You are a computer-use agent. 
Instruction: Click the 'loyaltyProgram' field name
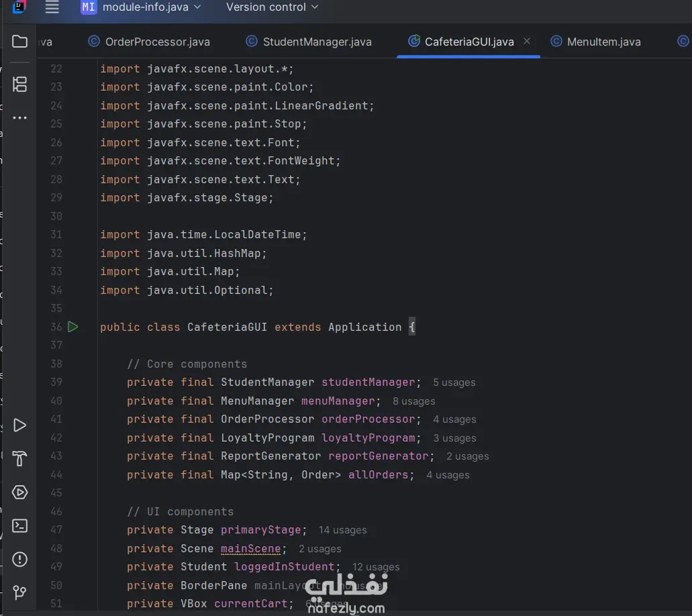pyautogui.click(x=368, y=438)
